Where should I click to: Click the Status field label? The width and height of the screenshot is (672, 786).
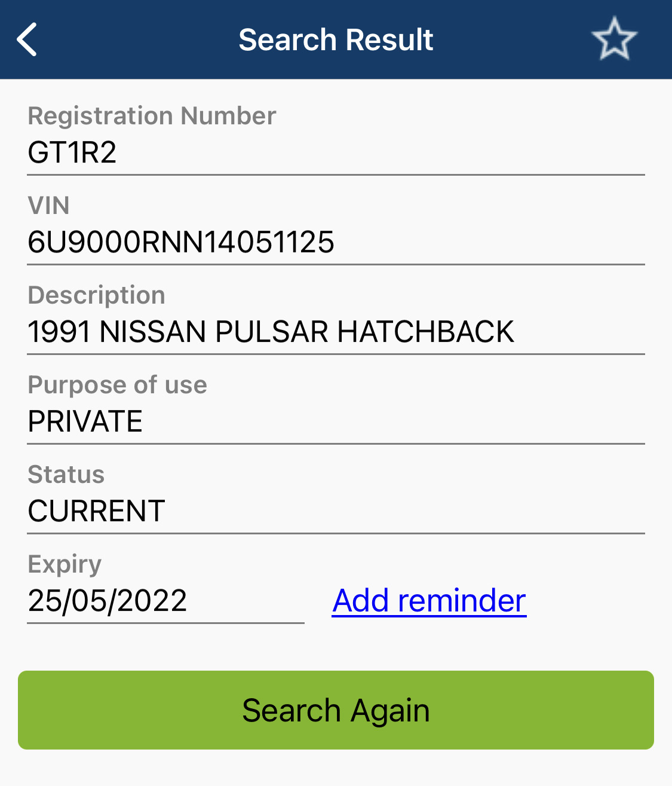point(66,475)
